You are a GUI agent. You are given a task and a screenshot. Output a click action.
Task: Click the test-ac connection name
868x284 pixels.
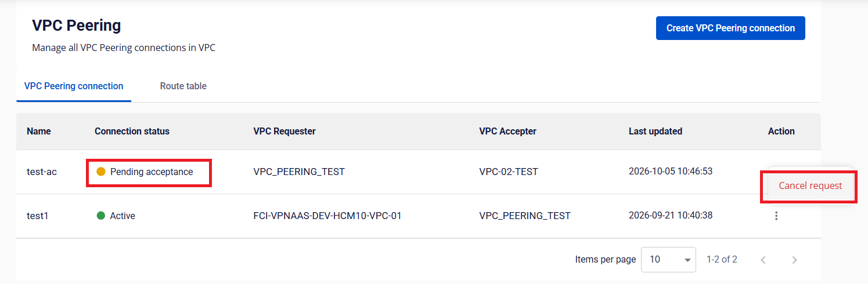(x=42, y=172)
